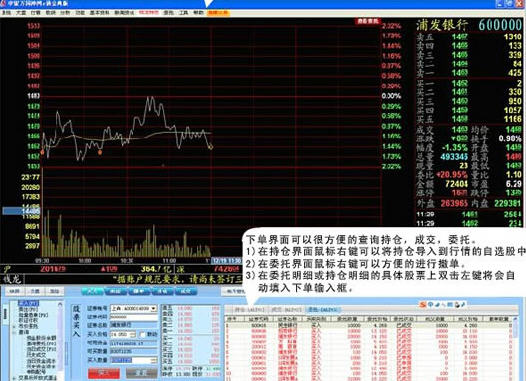Switch to the 持仓 tab
The image size is (526, 381).
249,309
